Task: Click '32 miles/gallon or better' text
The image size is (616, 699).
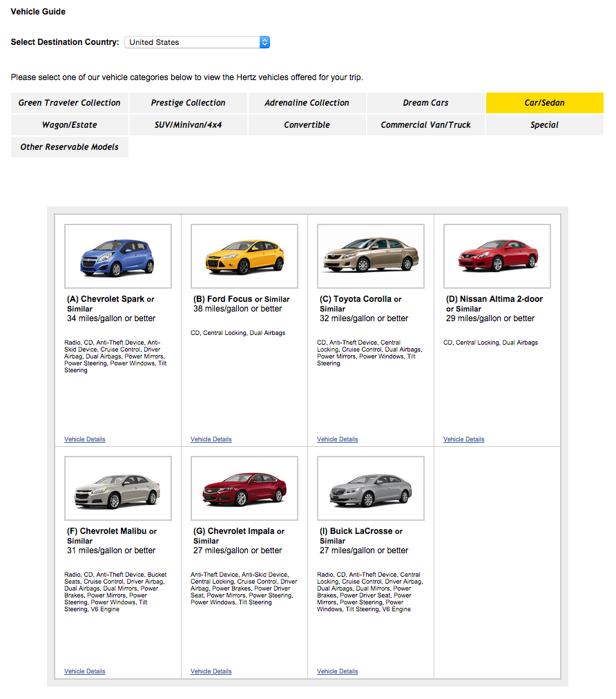Action: tap(364, 318)
